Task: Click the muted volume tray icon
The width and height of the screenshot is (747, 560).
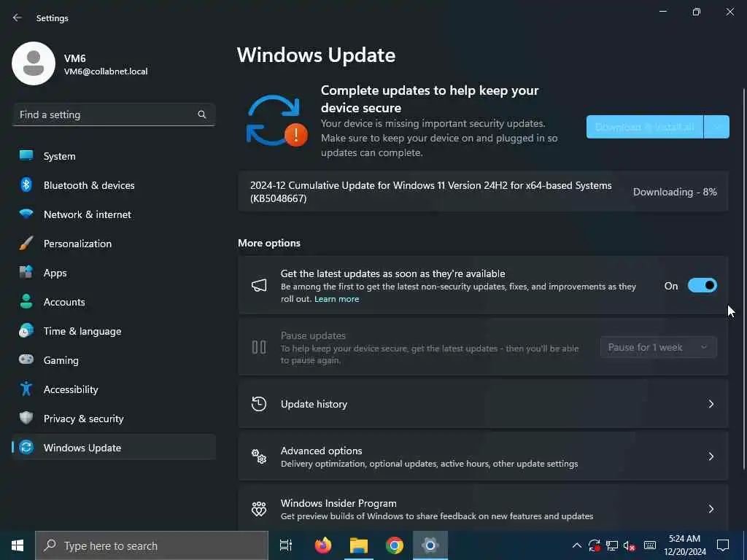Action: coord(630,545)
